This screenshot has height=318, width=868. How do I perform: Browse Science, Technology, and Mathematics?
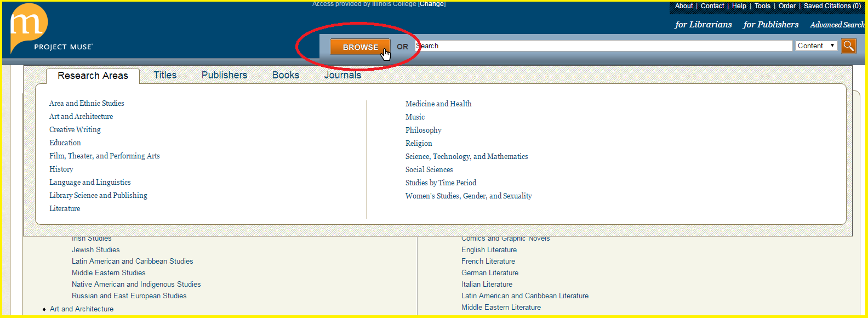(x=467, y=156)
